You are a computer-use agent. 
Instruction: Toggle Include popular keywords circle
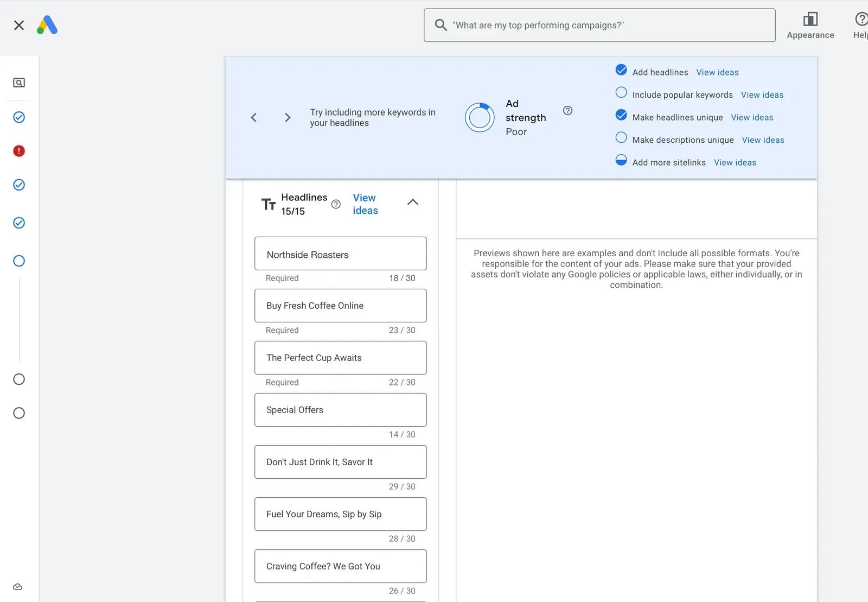pyautogui.click(x=621, y=92)
